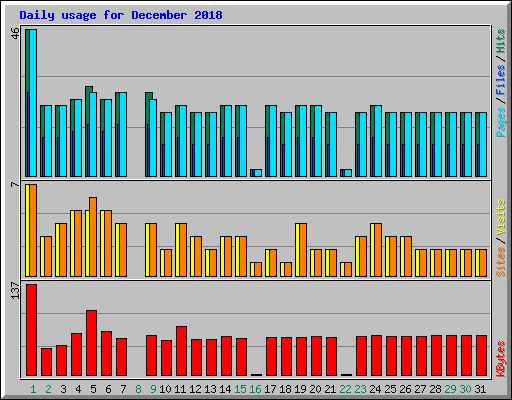Click day label '12' on the x-axis
The image size is (512, 400).
(195, 389)
